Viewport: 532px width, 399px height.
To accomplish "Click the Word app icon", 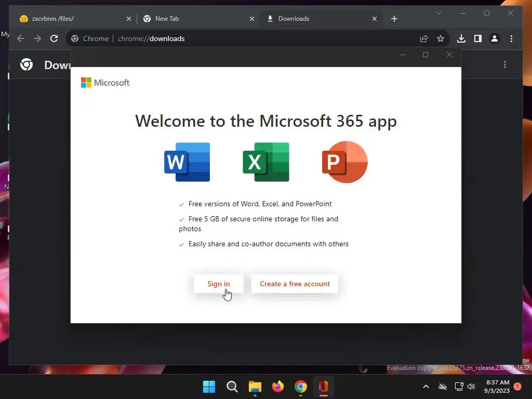I will tap(187, 162).
